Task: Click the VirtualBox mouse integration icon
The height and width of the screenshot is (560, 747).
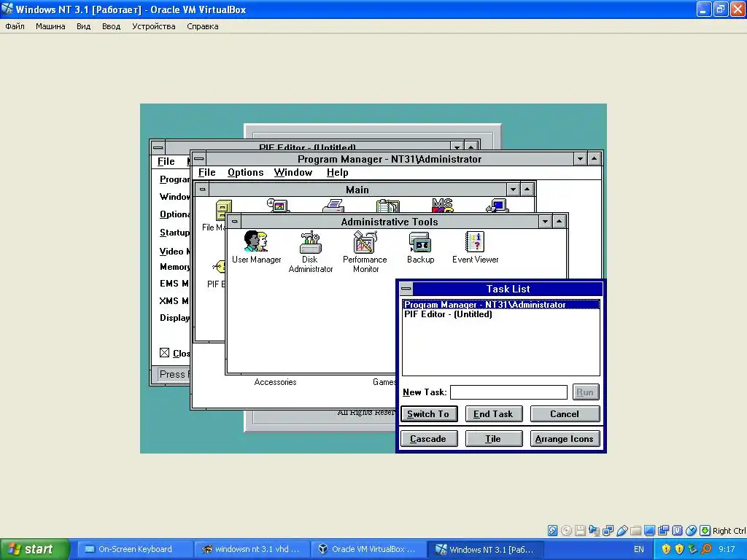Action: click(x=692, y=531)
